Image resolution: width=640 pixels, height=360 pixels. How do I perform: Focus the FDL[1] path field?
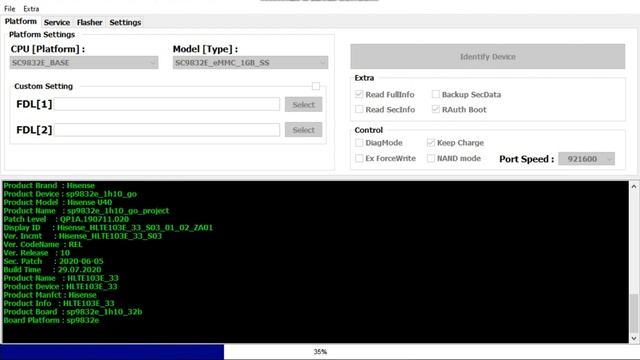[x=167, y=104]
